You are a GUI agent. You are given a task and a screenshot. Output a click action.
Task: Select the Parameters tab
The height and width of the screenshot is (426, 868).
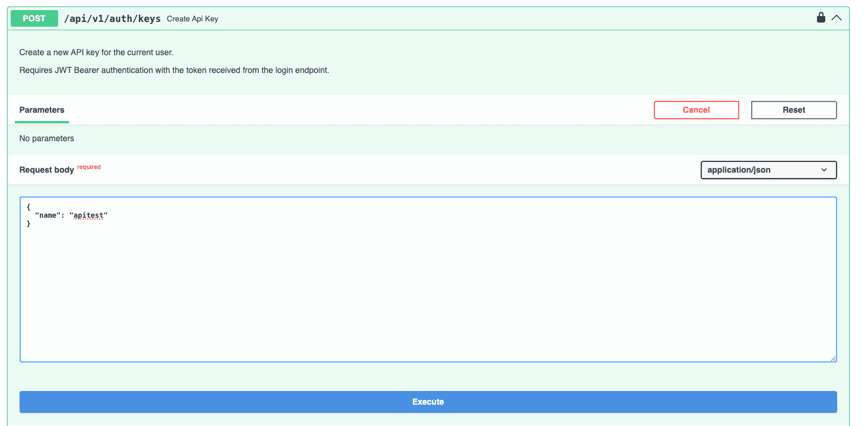tap(42, 110)
